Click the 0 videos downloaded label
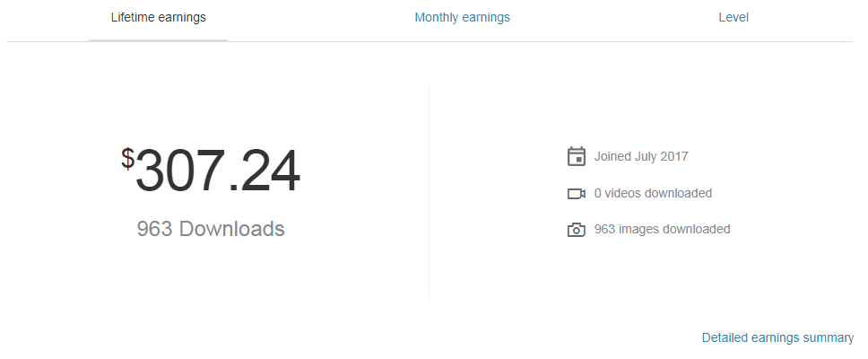Viewport: 868px width, 359px height. (x=653, y=193)
